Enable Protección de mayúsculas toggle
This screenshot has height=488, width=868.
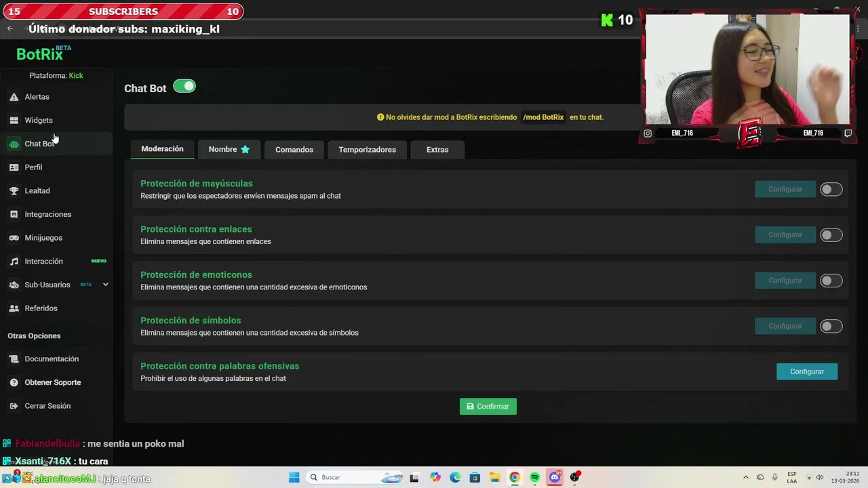pyautogui.click(x=831, y=190)
